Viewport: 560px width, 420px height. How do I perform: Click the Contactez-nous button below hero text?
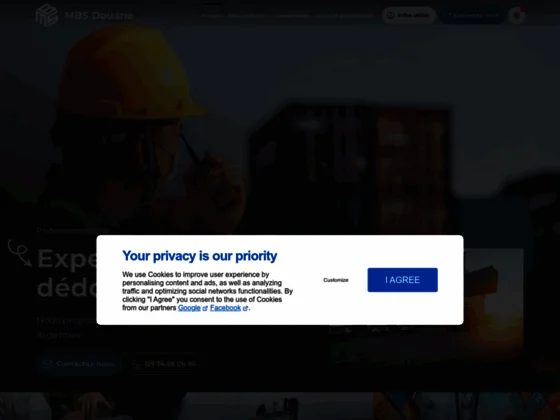pyautogui.click(x=79, y=364)
